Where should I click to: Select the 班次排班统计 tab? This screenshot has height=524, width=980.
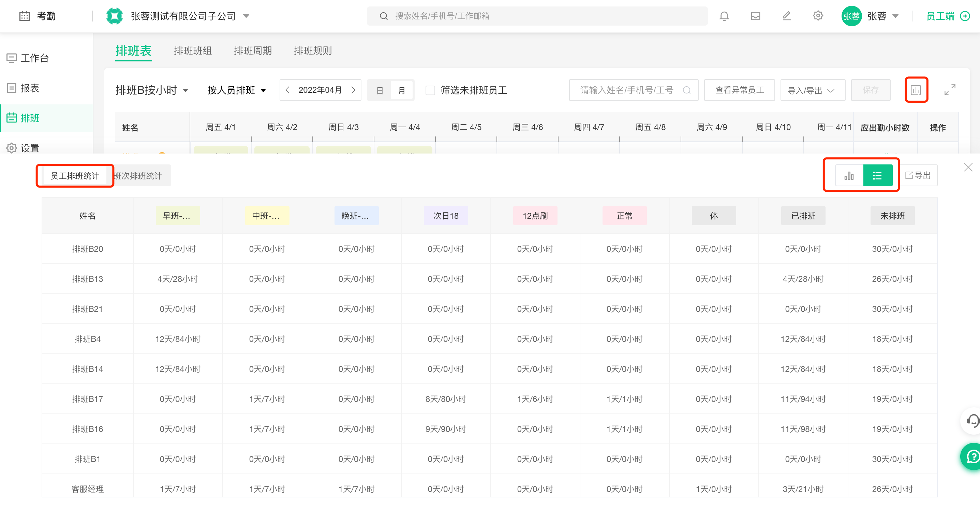tap(138, 175)
